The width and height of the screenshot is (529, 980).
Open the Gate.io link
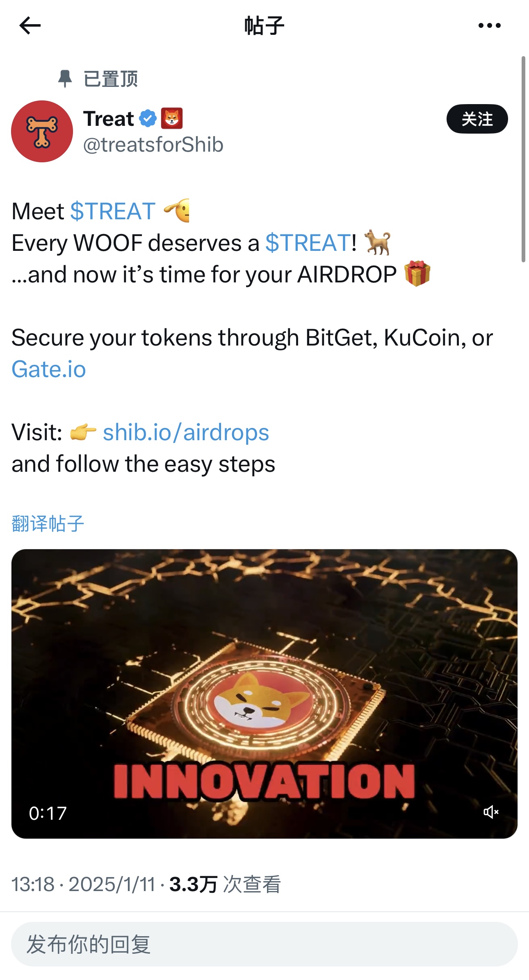coord(49,369)
